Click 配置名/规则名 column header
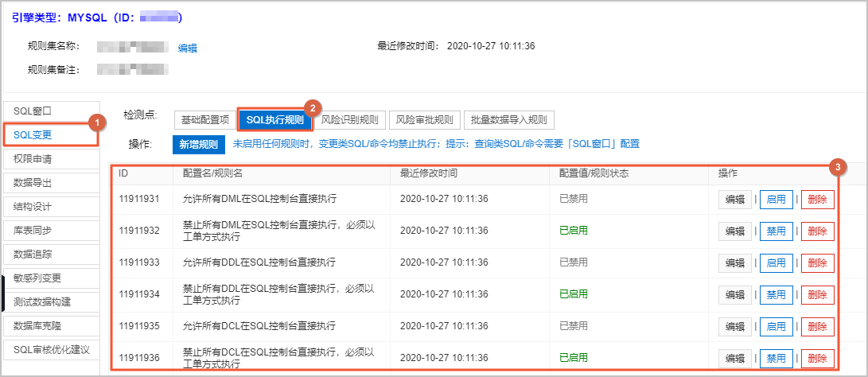Screen dimensions: 868x377 [x=212, y=173]
